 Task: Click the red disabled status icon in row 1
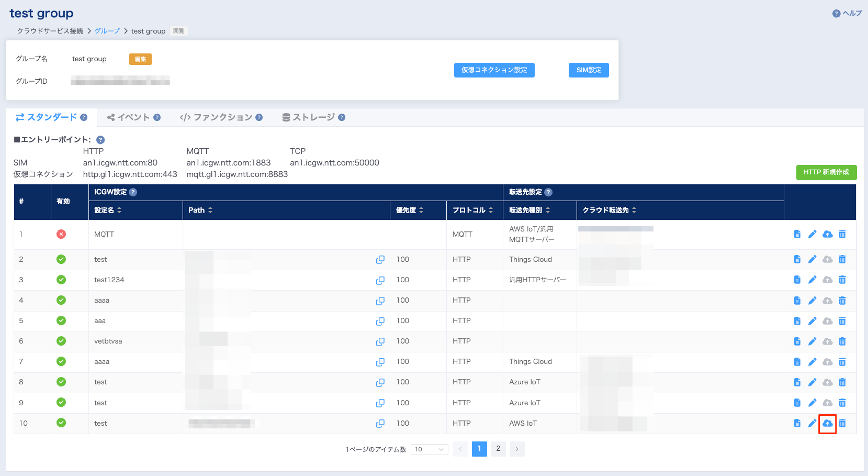tap(61, 234)
